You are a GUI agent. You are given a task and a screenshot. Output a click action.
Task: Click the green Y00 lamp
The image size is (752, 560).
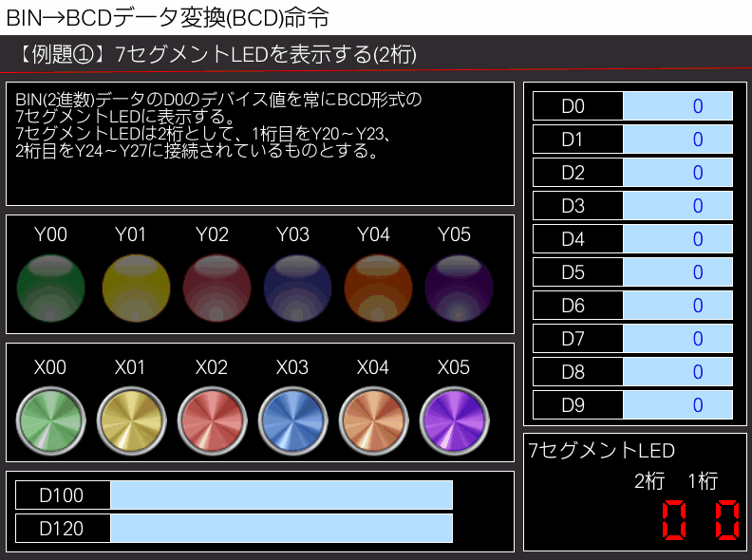[x=51, y=289]
